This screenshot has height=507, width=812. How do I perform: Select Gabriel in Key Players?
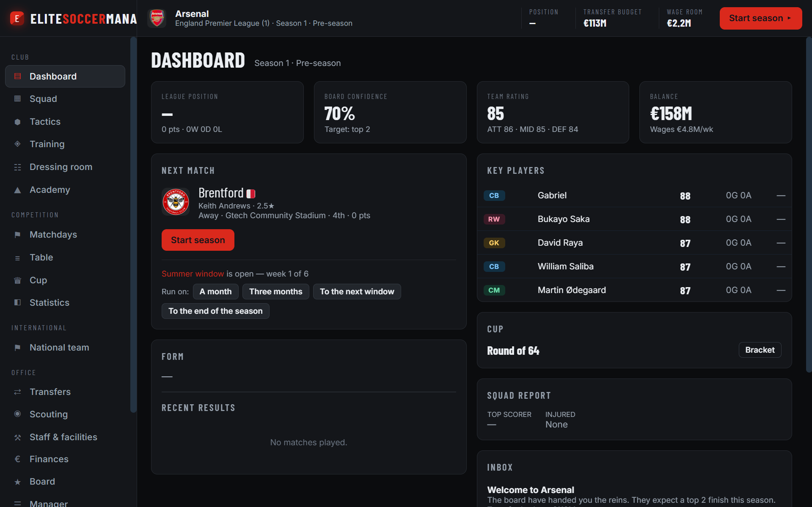pos(634,195)
